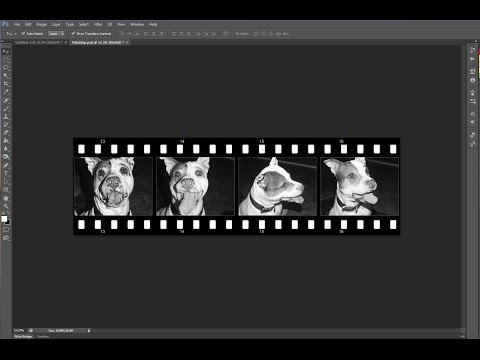Reset default foreground and background colors
Screen dimensions: 480x360
click(3, 212)
